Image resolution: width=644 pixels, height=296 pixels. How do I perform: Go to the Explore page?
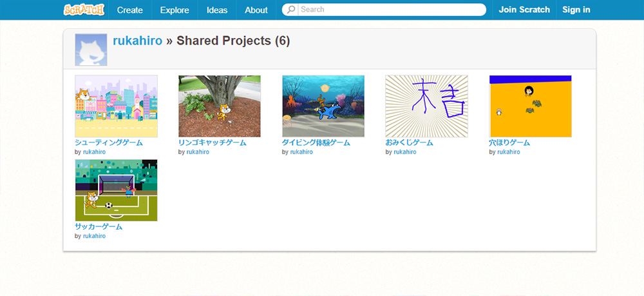pos(175,10)
